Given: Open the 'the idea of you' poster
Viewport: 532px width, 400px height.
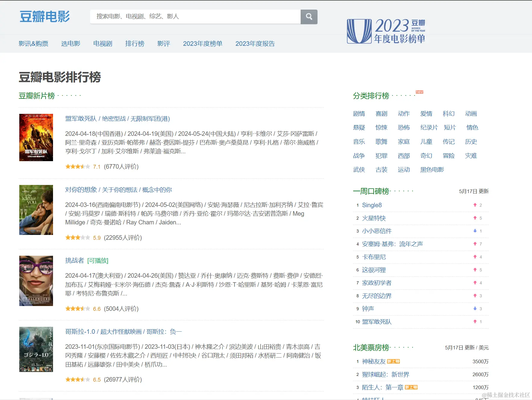Looking at the screenshot, I should point(36,210).
